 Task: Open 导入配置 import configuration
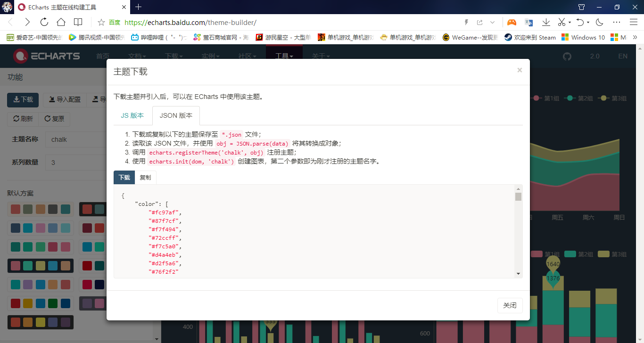pos(64,99)
